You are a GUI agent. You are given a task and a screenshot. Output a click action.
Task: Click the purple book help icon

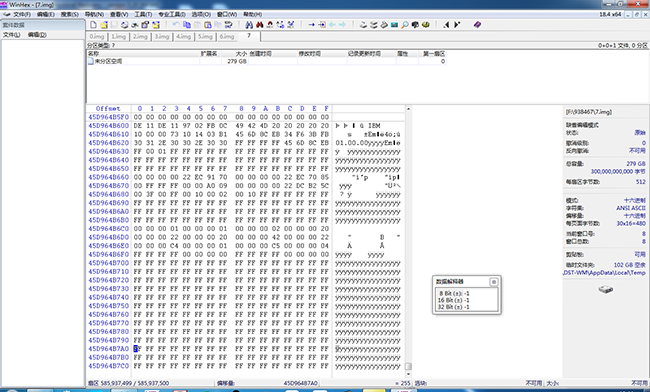click(477, 25)
